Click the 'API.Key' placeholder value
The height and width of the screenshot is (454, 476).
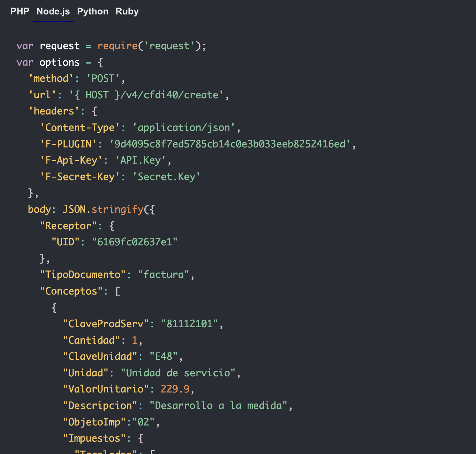[x=140, y=160]
